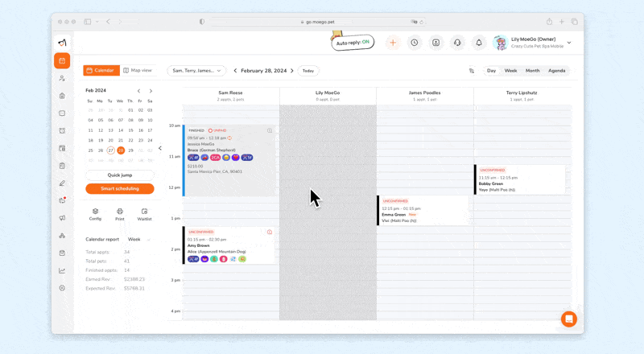This screenshot has height=354, width=644.
Task: Select date 28 in mini calendar
Action: [x=121, y=150]
